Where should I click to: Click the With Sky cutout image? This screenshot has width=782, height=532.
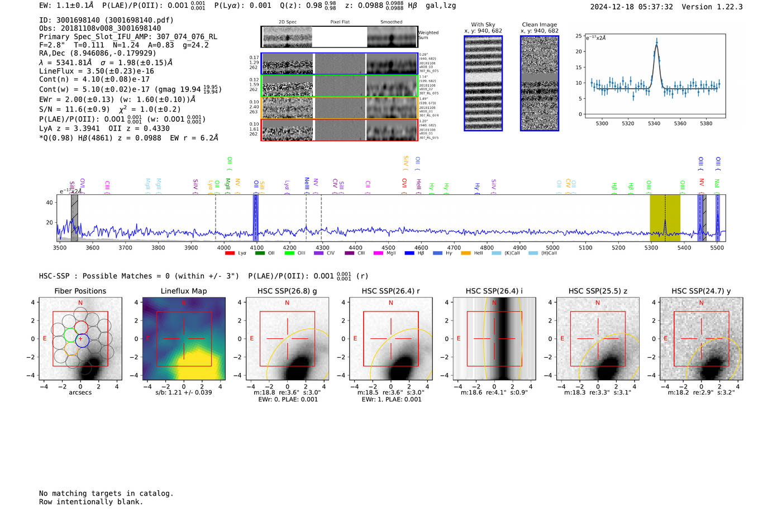coord(483,83)
